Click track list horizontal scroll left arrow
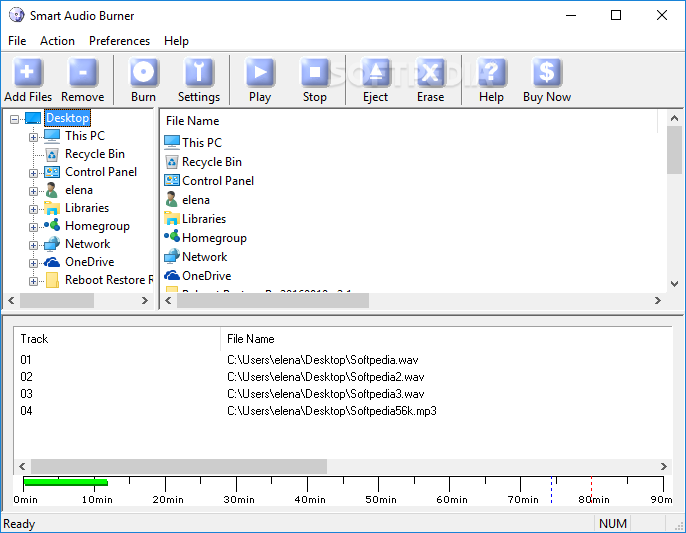Viewport: 686px width, 533px height. tap(23, 466)
